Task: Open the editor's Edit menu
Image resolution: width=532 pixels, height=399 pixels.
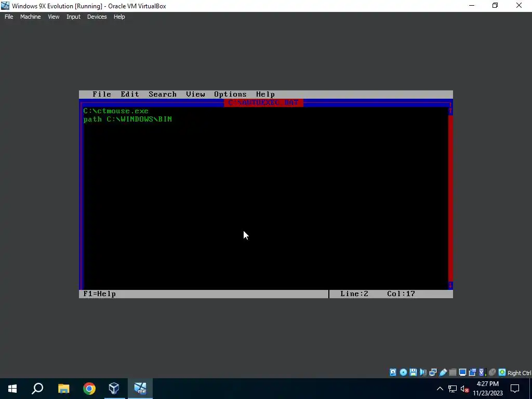Action: click(x=130, y=95)
